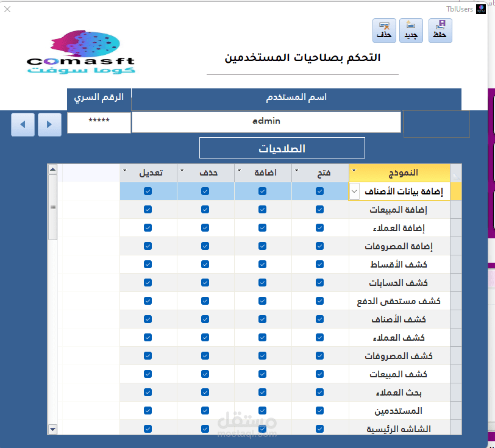Select the كشف المبيعات row name
Viewport: 495px width, 448px height.
point(398,374)
